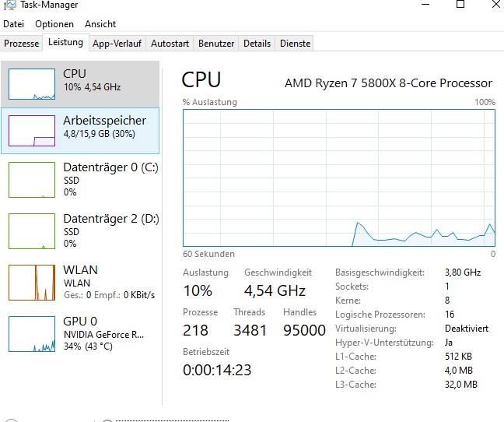Open the GPU 0 graph thumbnail

pyautogui.click(x=32, y=334)
